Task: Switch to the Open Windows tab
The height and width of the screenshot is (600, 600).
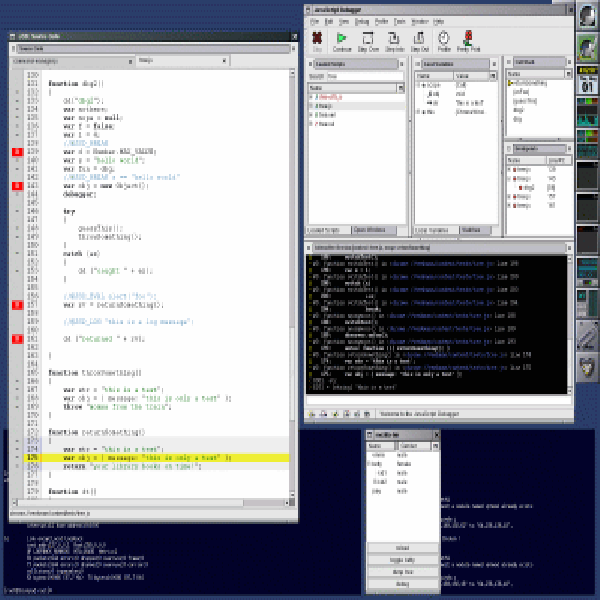Action: (x=369, y=230)
